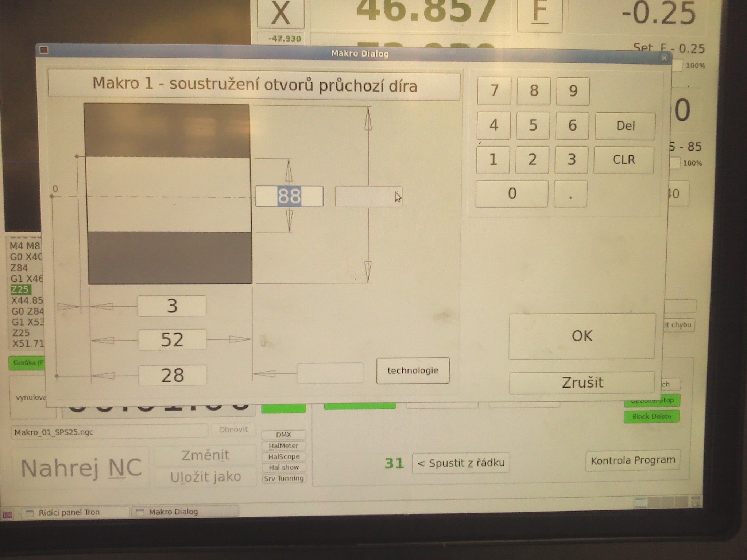
Task: Clear the entry with the CLR button
Action: pos(623,160)
